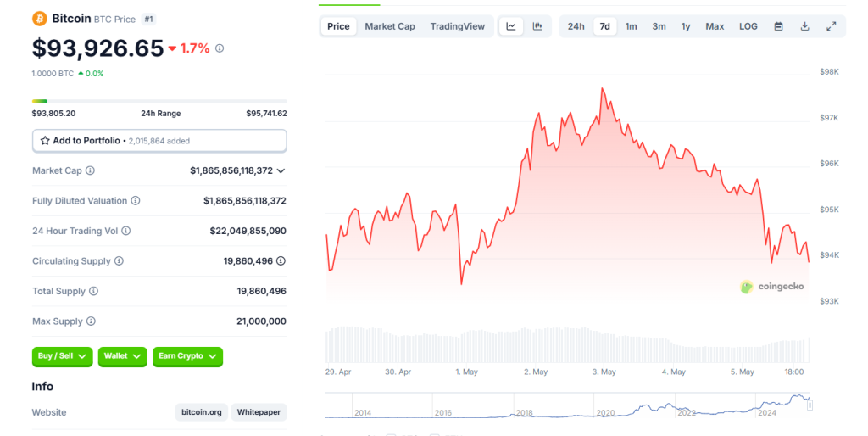Viewport: 868px width, 436px height.
Task: Click info icon beside 19,860,496 circulating value
Action: (281, 261)
